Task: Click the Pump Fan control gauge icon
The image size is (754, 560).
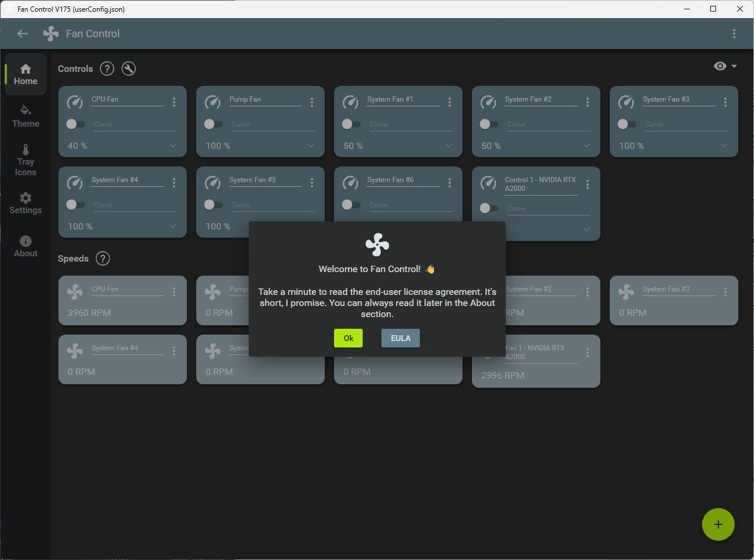Action: pyautogui.click(x=213, y=102)
